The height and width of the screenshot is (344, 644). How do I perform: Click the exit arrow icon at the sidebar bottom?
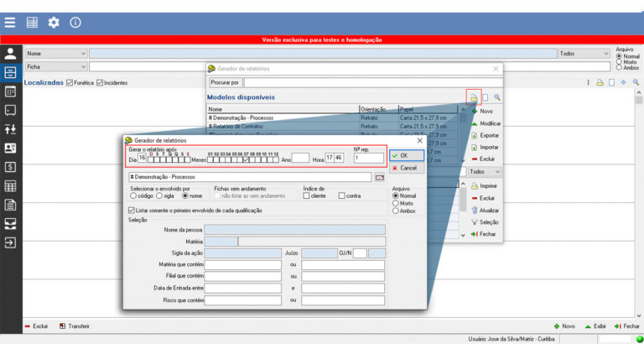pyautogui.click(x=10, y=242)
